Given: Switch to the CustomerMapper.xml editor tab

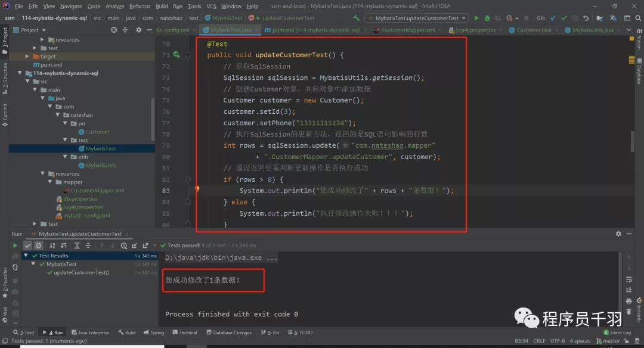Looking at the screenshot, I should pos(404,30).
